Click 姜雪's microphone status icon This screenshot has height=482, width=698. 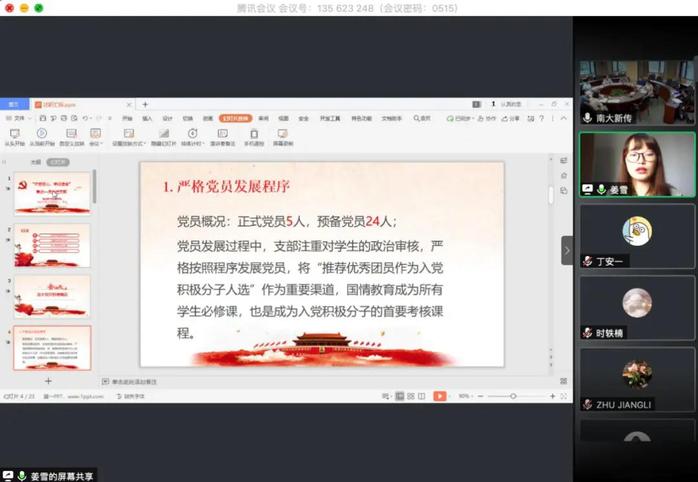coord(600,189)
